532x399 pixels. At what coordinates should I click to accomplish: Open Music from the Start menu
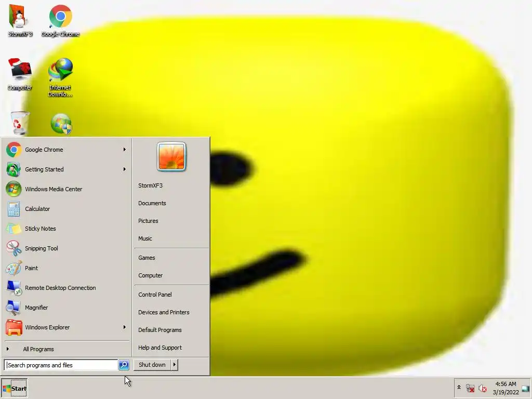(x=145, y=238)
